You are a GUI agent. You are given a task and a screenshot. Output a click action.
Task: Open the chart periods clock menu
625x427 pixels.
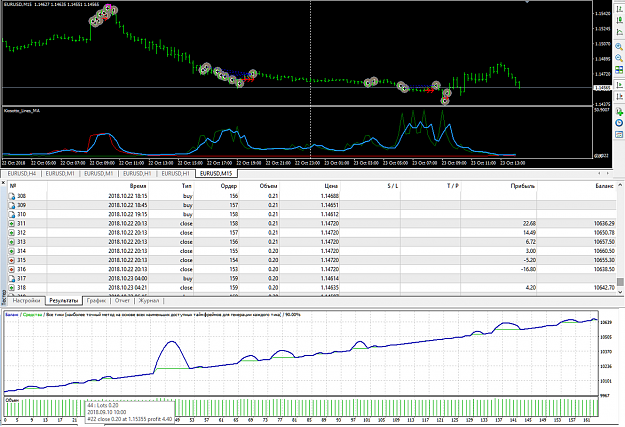point(619,123)
